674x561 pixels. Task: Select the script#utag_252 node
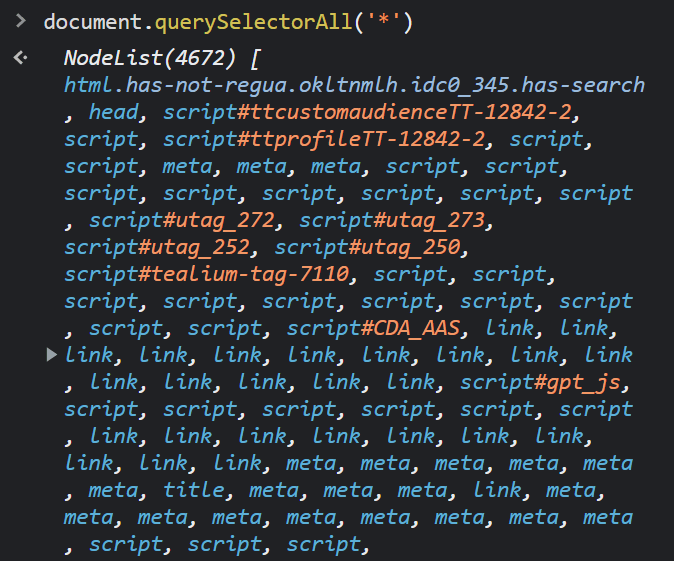(x=156, y=247)
